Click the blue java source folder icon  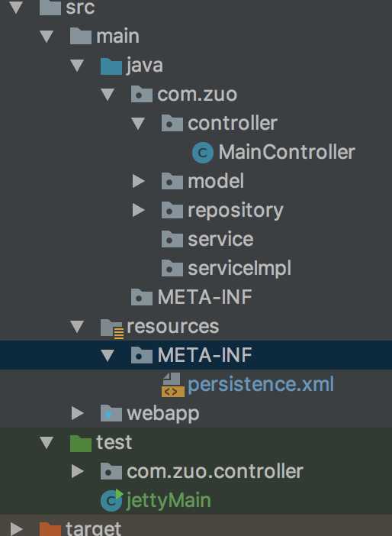click(111, 66)
